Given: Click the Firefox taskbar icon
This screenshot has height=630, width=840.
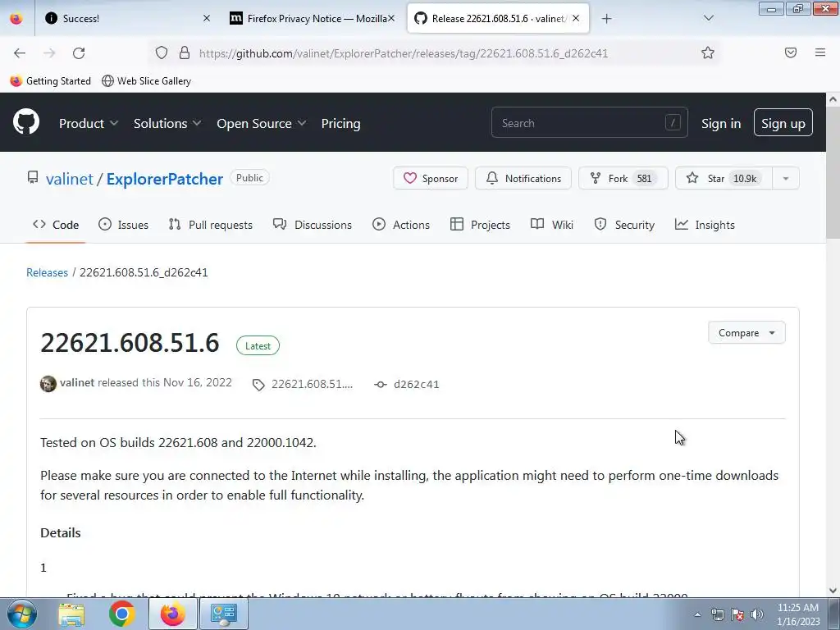Looking at the screenshot, I should tap(172, 614).
